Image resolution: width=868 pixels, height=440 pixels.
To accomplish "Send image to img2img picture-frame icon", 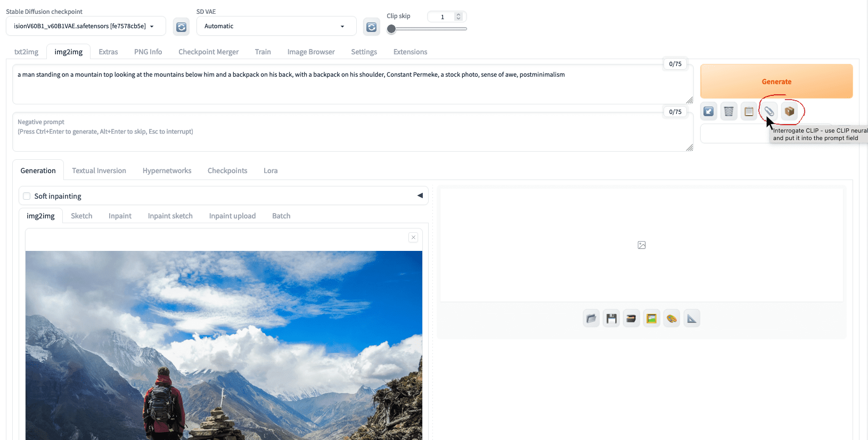I will pos(652,319).
